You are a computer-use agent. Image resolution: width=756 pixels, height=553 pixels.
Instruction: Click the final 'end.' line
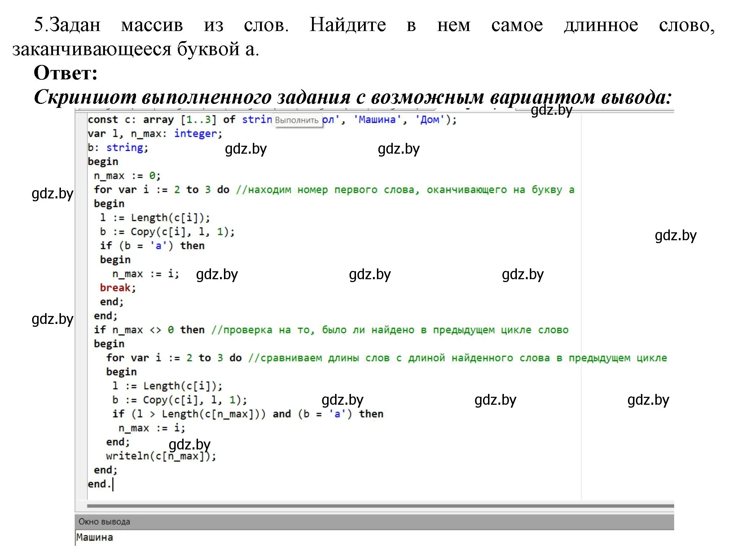coord(99,484)
